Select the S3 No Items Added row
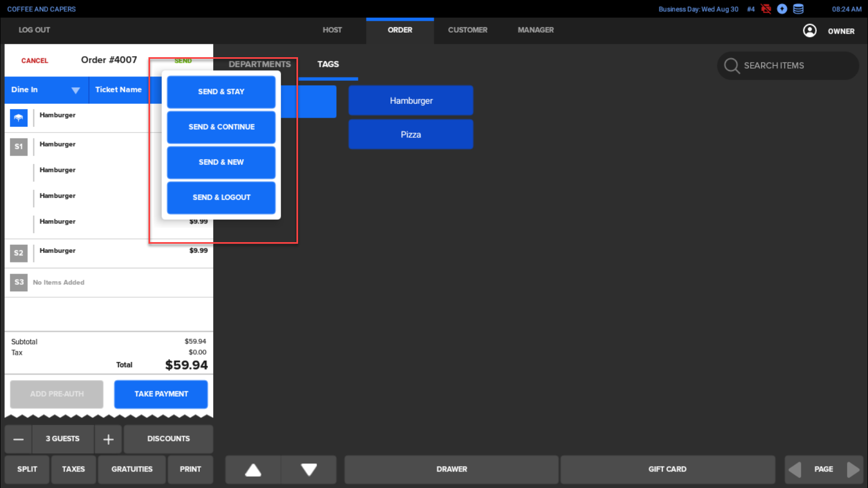This screenshot has height=488, width=868. click(109, 282)
